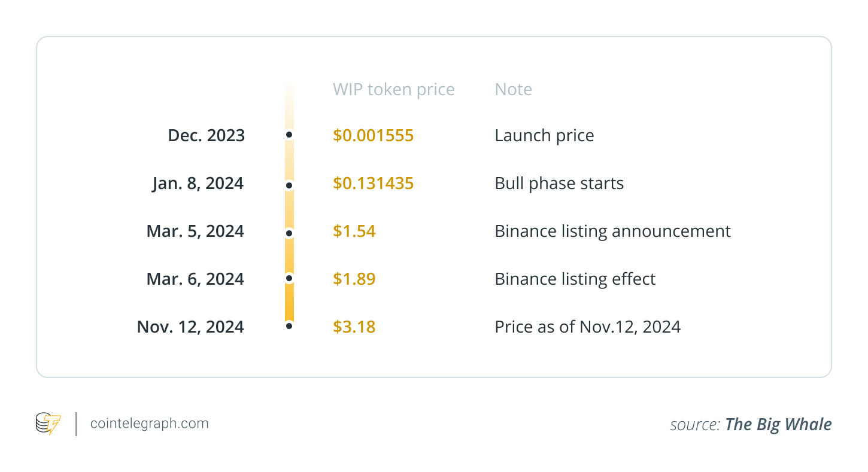Click the Bull phase starts note
This screenshot has height=472, width=868.
point(559,183)
